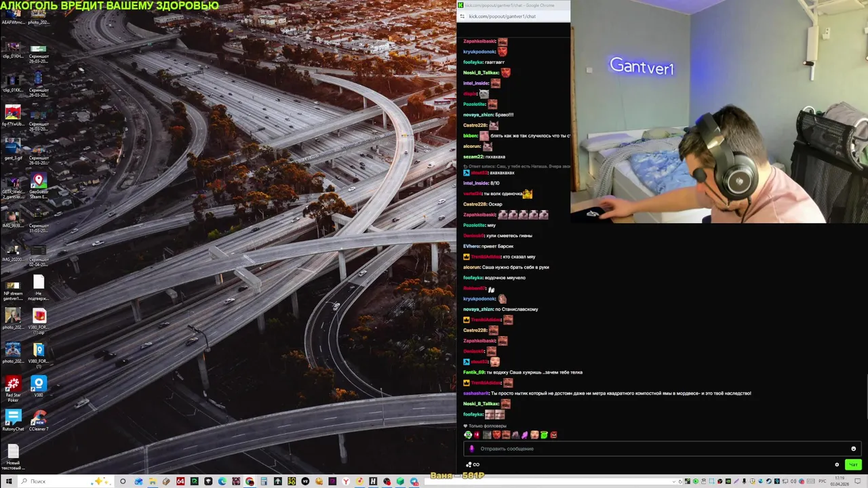Open the kryukpodonok username near the chat top
The width and height of the screenshot is (868, 488).
click(x=479, y=52)
